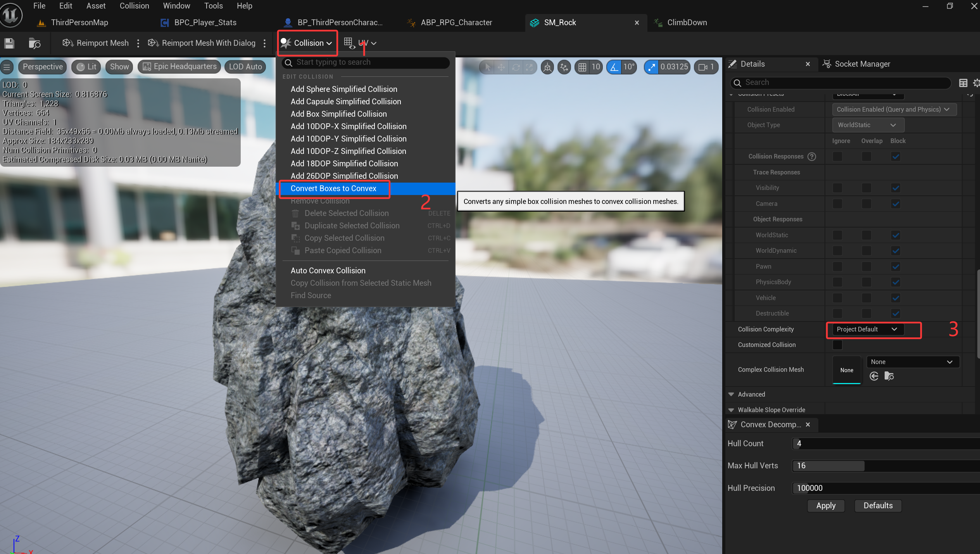Open the viewport hamburger options menu

7,67
